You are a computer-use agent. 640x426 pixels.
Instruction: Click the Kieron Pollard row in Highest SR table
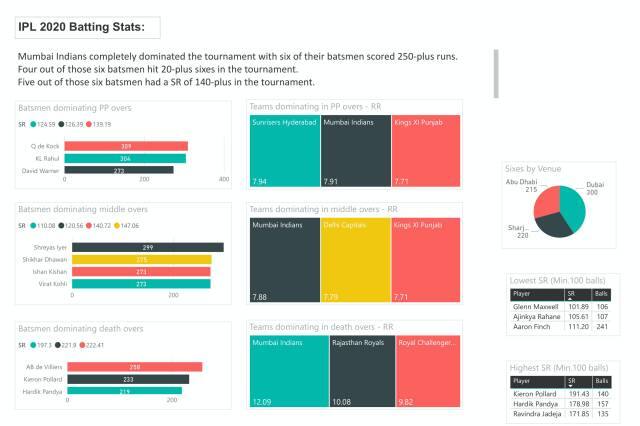coord(560,395)
